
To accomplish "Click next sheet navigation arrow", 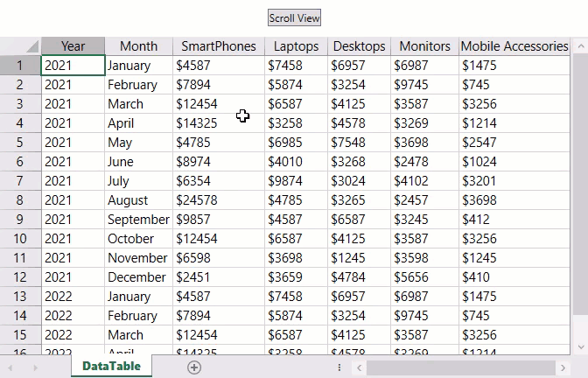I will tap(37, 367).
